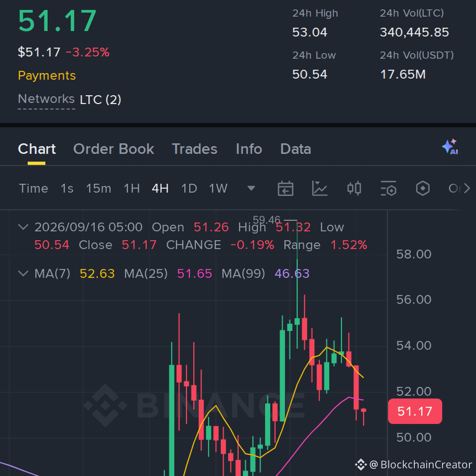476x476 pixels.
Task: Select the 1D interval
Action: click(x=189, y=189)
